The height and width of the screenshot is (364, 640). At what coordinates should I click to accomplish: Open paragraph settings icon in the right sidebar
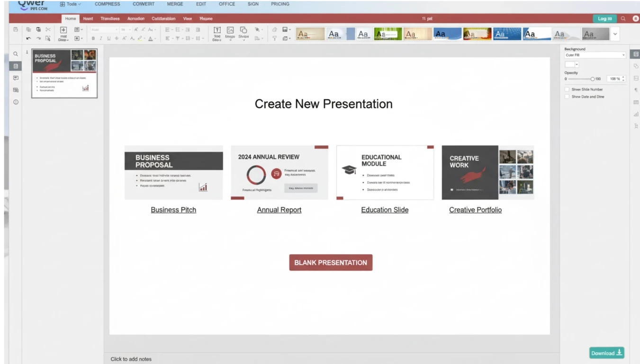(x=636, y=90)
